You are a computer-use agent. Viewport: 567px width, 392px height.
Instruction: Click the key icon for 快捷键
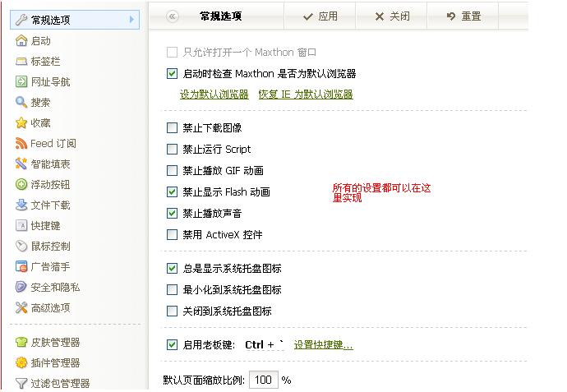21,226
